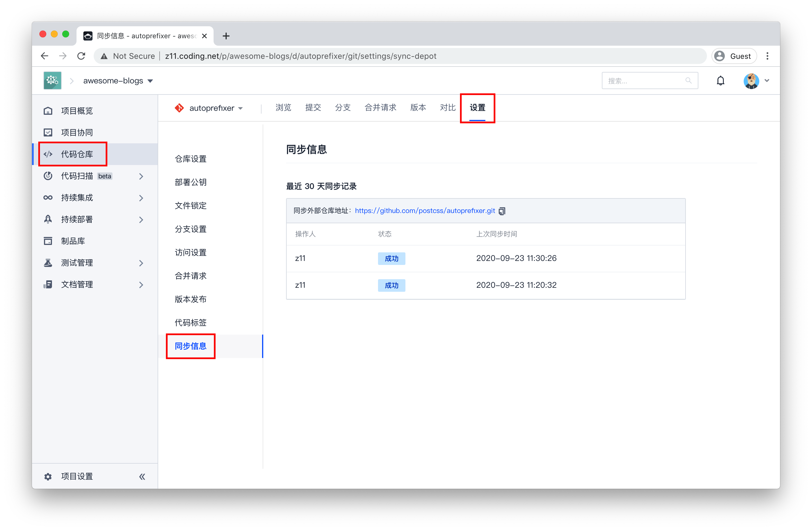Switch to the 设置 tab

477,108
